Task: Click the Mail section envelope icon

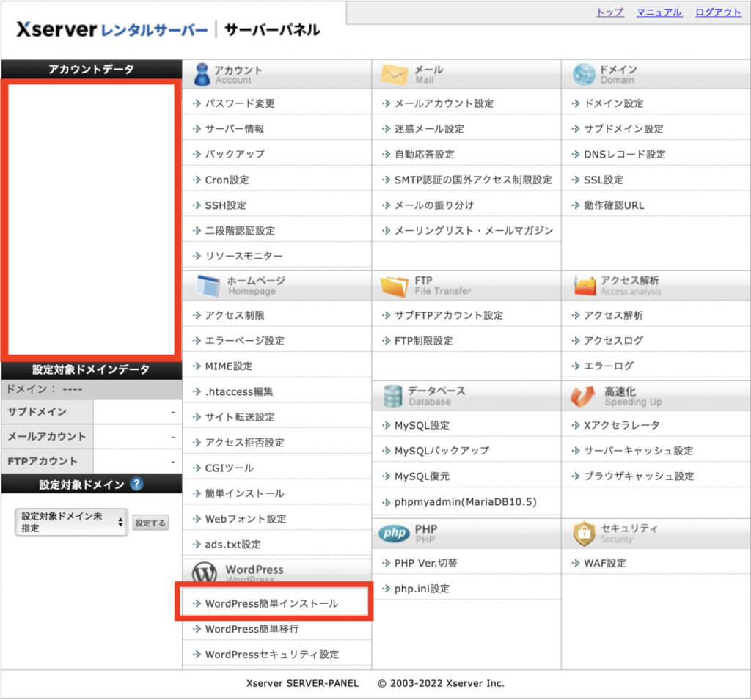Action: [x=394, y=75]
